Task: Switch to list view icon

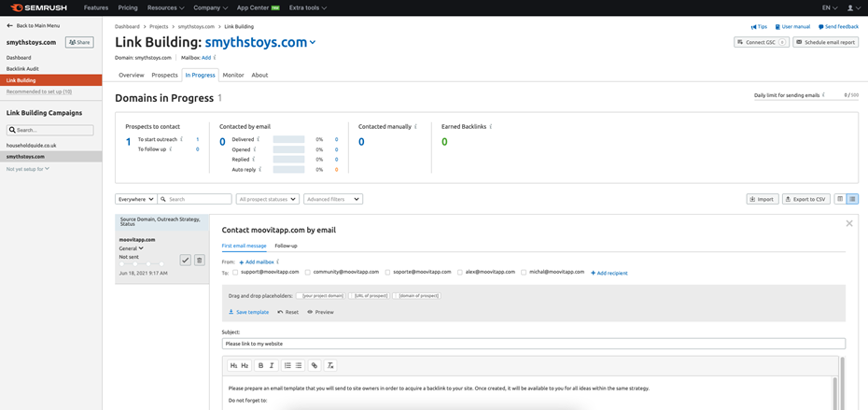Action: click(x=852, y=199)
